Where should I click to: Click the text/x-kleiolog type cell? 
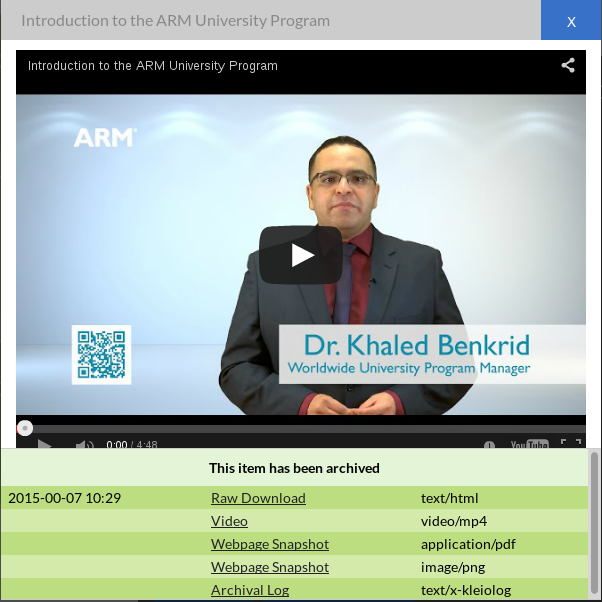tap(466, 590)
